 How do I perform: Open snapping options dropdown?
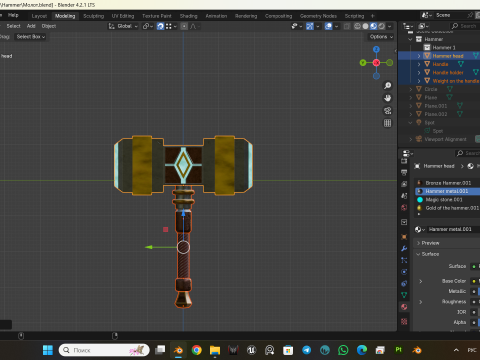click(x=171, y=26)
